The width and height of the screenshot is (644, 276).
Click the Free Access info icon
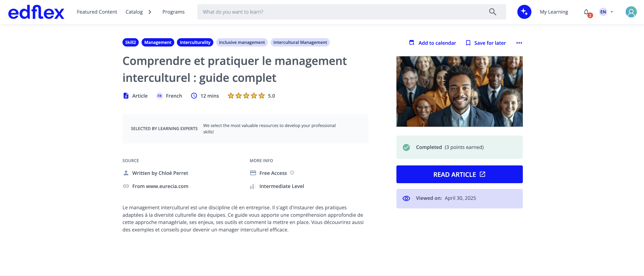pos(292,173)
